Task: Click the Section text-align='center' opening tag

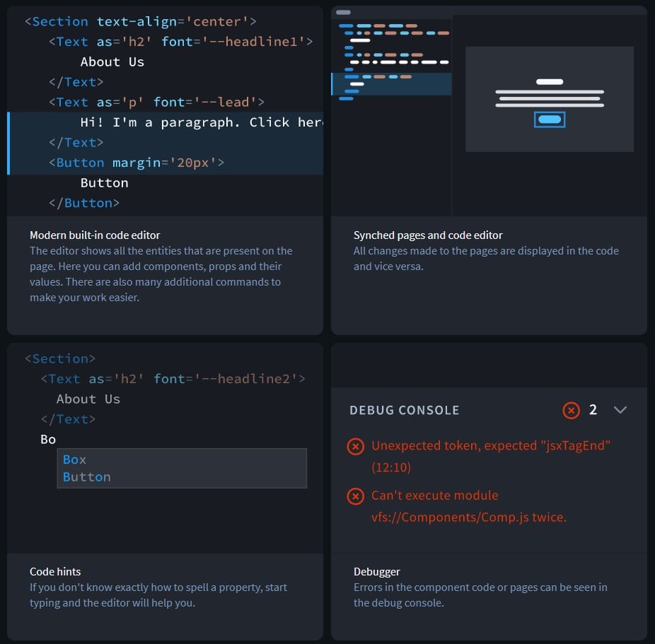Action: click(140, 21)
